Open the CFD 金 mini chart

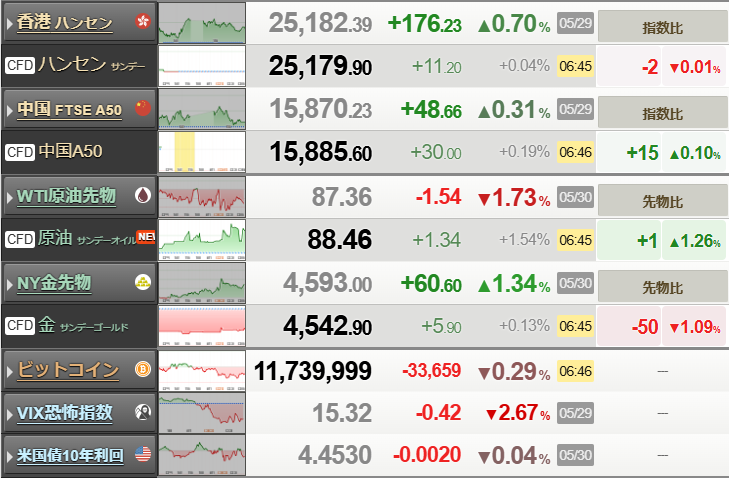click(x=202, y=326)
